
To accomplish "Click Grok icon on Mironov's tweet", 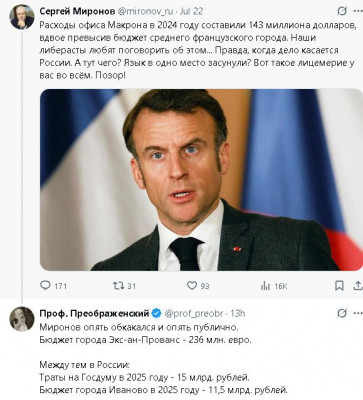I will click(x=342, y=11).
